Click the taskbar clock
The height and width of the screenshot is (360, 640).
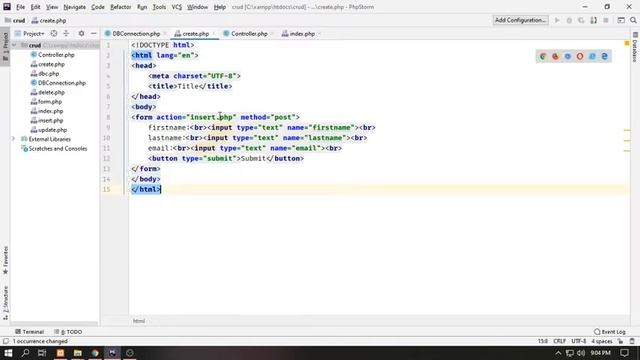point(600,353)
